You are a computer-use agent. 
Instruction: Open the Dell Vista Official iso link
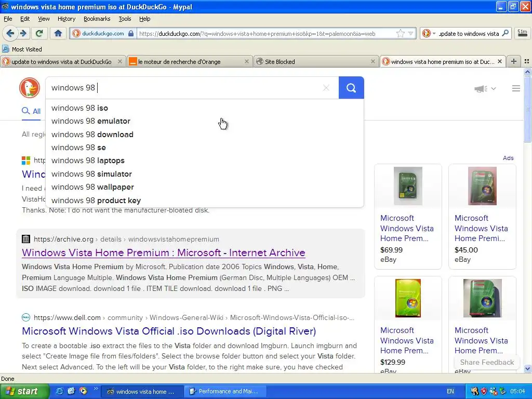(169, 331)
